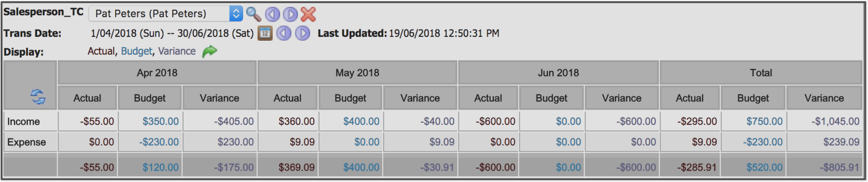Image resolution: width=868 pixels, height=182 pixels.
Task: Go to previous salesperson arrow
Action: pyautogui.click(x=272, y=14)
